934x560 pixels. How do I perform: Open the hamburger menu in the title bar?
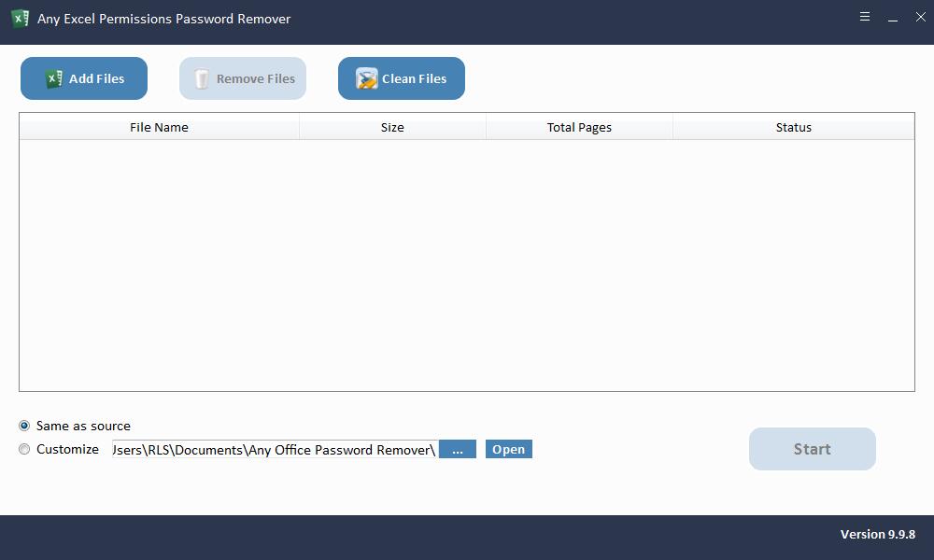coord(864,17)
